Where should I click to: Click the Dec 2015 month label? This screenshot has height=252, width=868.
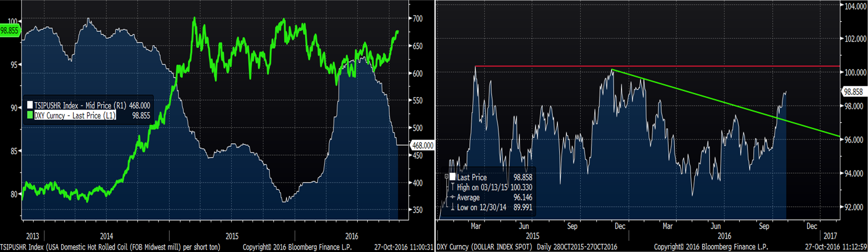(x=620, y=226)
